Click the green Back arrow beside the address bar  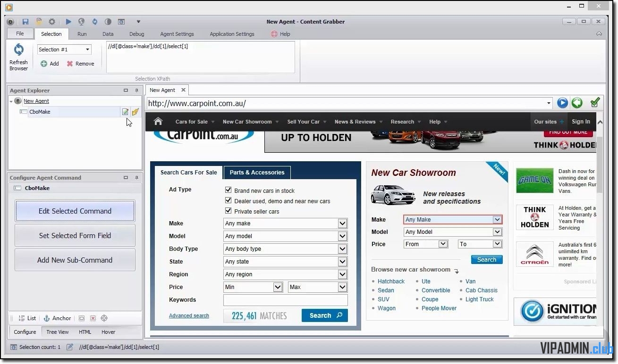point(576,103)
